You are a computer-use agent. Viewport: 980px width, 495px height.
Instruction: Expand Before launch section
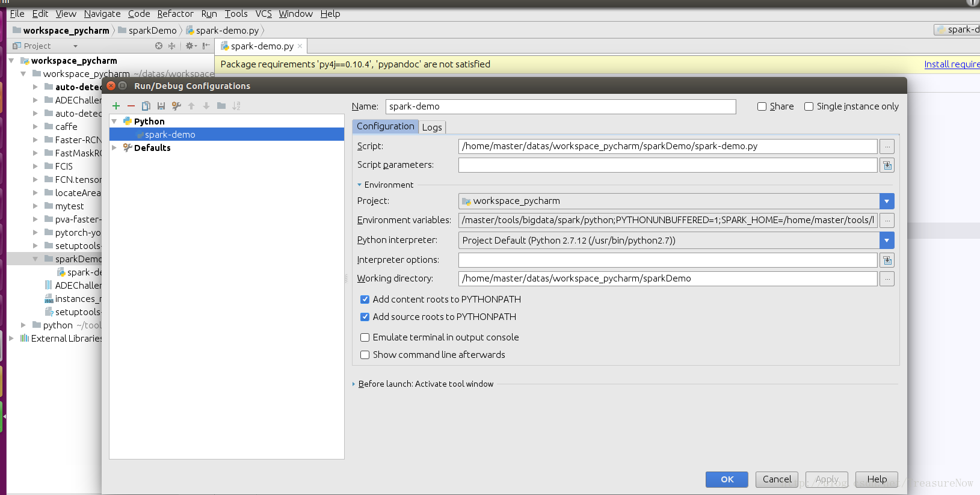click(x=354, y=384)
